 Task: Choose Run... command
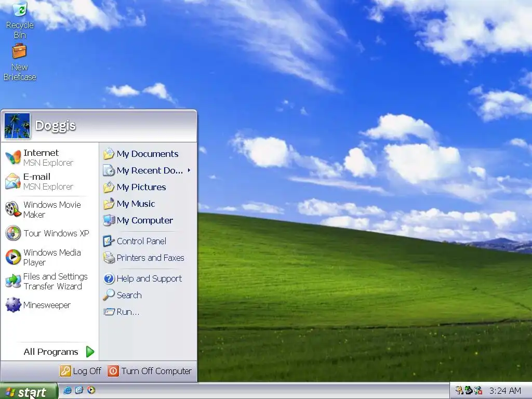pyautogui.click(x=148, y=312)
